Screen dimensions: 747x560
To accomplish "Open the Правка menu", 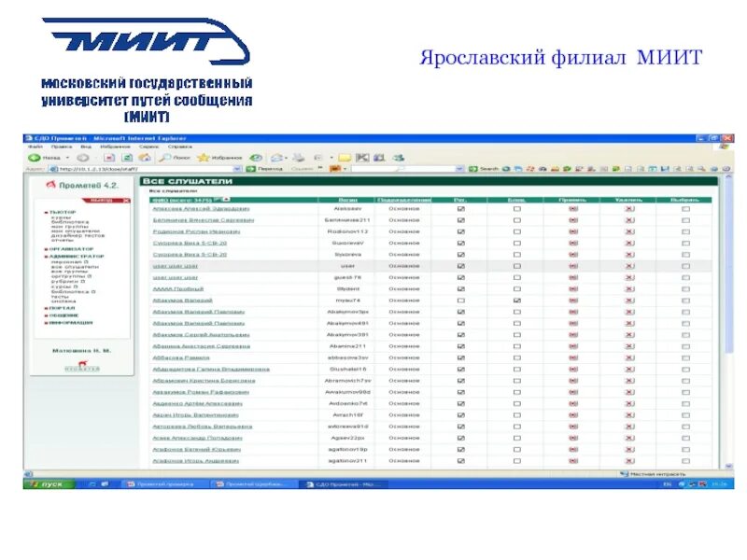I will coord(62,147).
